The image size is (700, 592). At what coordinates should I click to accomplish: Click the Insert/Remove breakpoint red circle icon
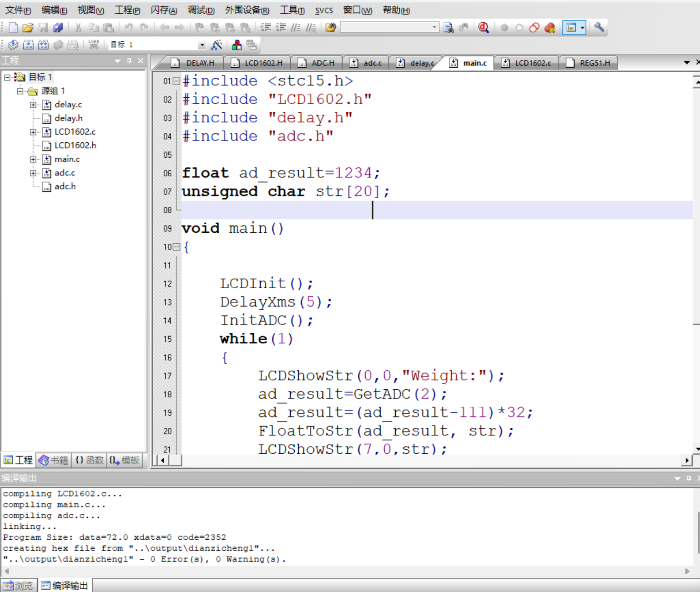pyautogui.click(x=504, y=28)
